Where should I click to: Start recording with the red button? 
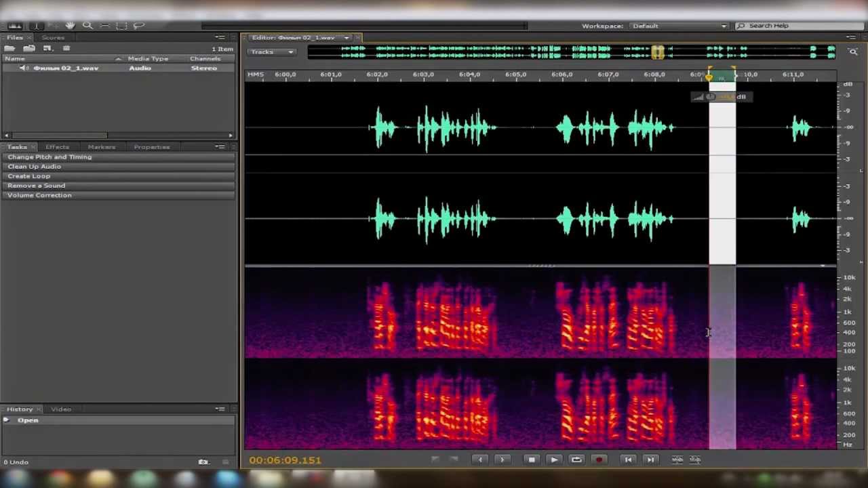coord(599,460)
